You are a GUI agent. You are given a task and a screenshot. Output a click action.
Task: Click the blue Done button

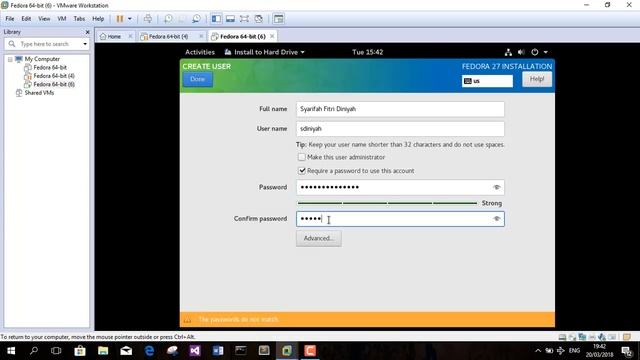pyautogui.click(x=198, y=79)
